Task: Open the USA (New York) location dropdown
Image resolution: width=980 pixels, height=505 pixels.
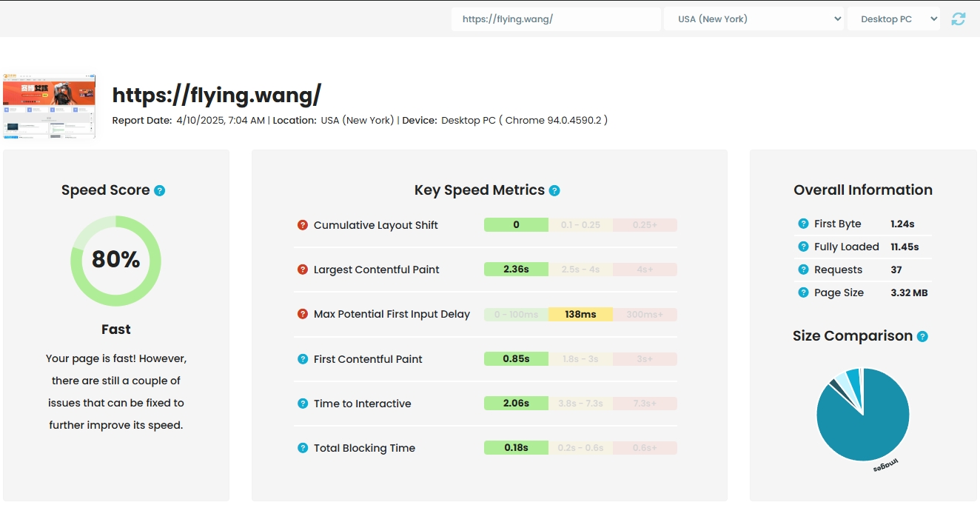Action: 754,19
